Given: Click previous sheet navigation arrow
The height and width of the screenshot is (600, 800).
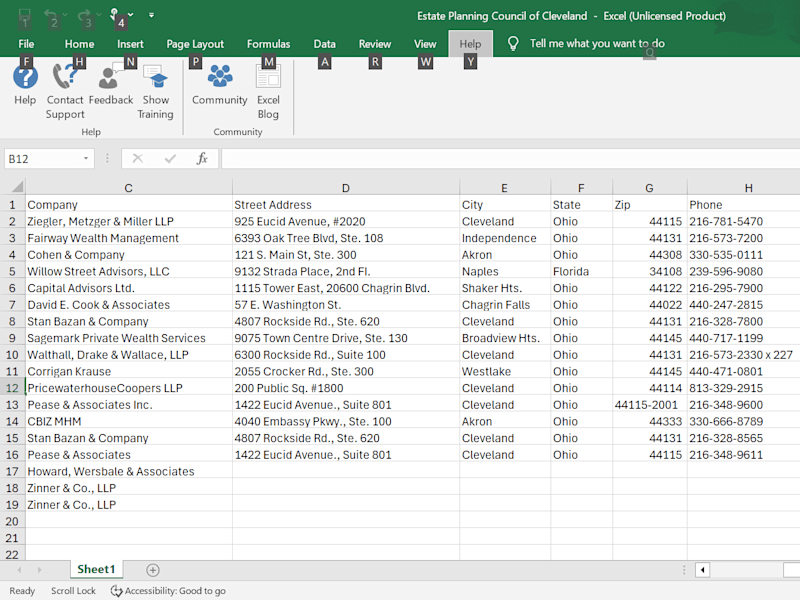Looking at the screenshot, I should pos(19,570).
